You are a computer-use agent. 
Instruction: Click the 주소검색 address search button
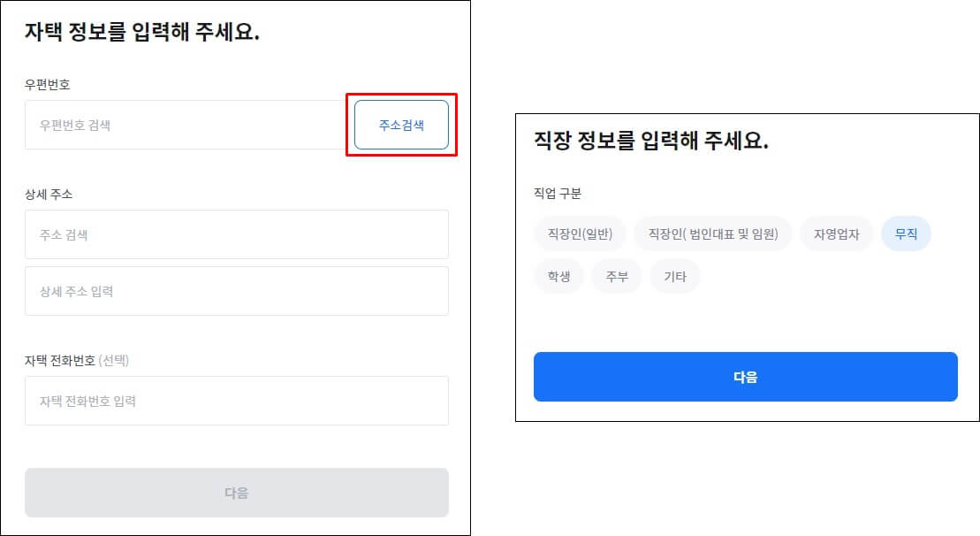401,125
